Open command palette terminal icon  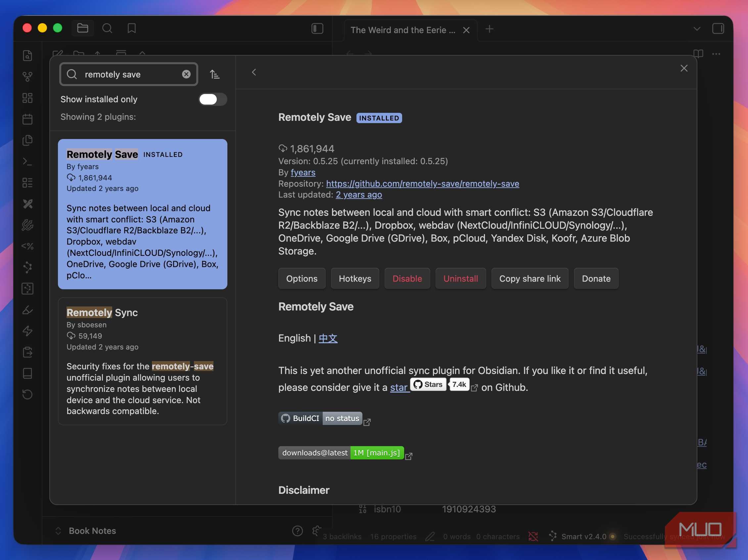click(27, 161)
